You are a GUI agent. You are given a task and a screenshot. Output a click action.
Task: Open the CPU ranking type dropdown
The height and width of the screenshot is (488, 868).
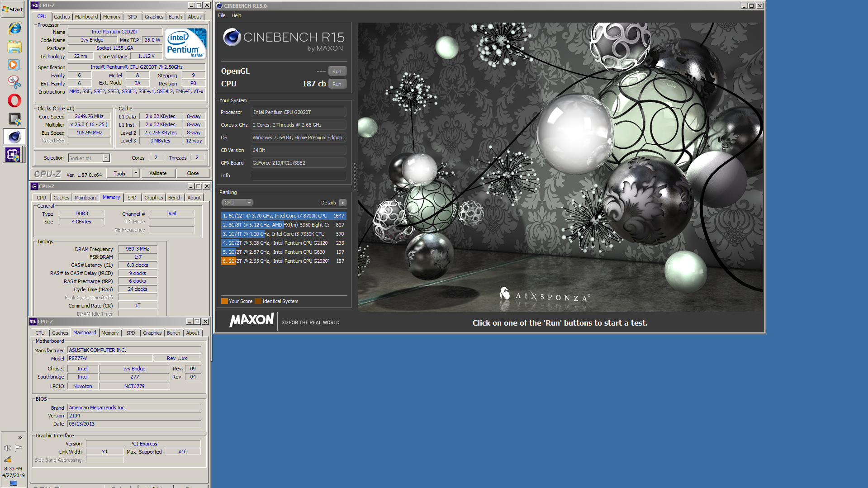237,203
